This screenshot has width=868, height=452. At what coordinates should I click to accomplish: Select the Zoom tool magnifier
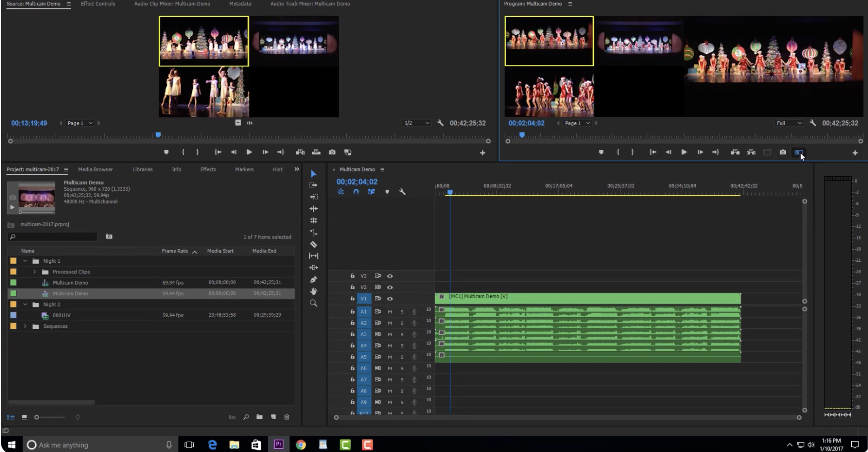click(314, 303)
